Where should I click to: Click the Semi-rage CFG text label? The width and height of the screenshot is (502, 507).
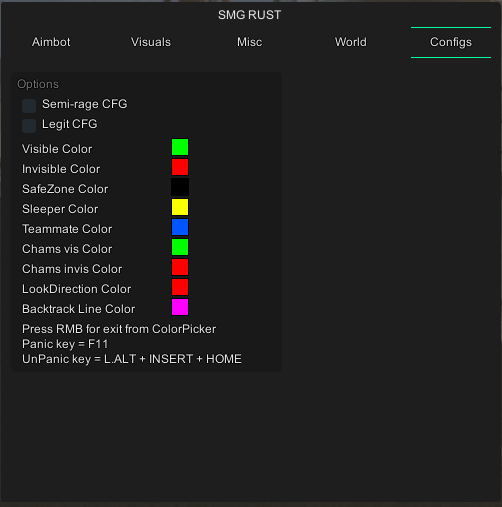[x=85, y=104]
